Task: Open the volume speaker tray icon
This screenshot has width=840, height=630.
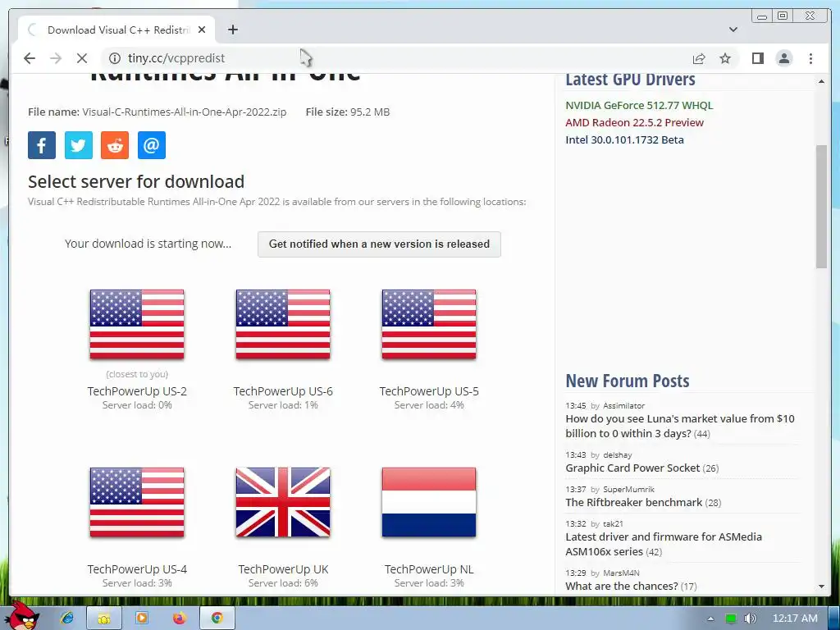Action: click(x=750, y=619)
